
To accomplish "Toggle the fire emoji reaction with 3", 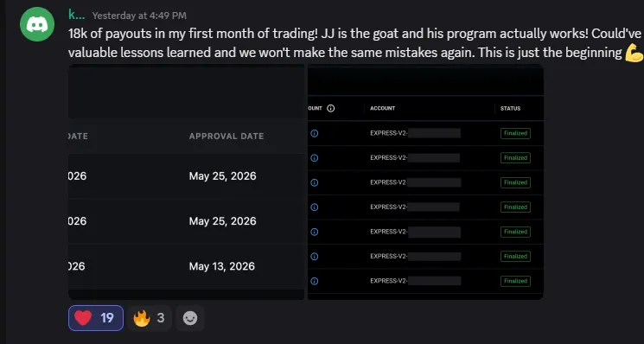I will click(x=149, y=318).
